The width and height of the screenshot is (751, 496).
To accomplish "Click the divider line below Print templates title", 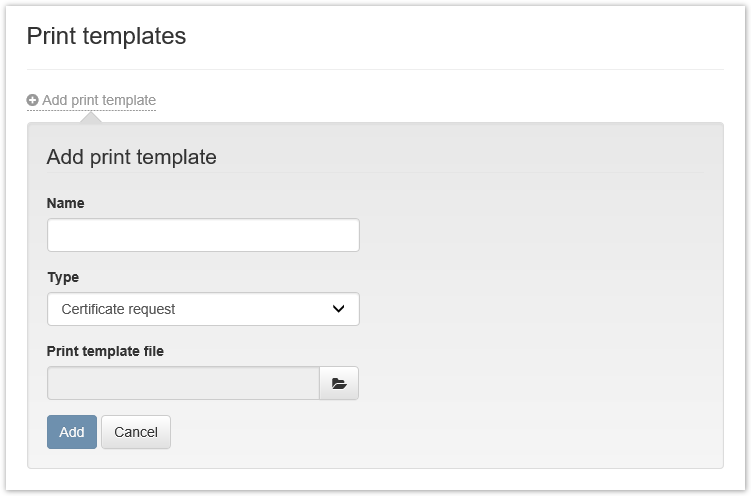I will 375,70.
